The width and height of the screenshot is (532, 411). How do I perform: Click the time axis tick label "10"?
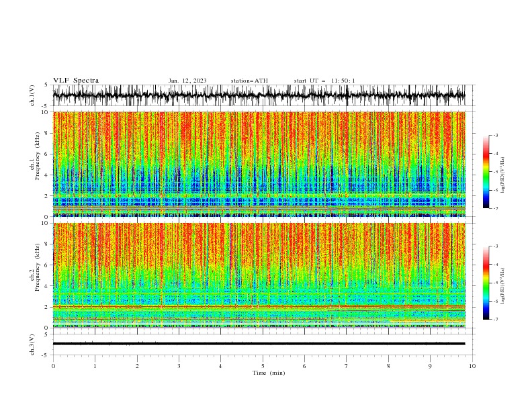point(472,366)
